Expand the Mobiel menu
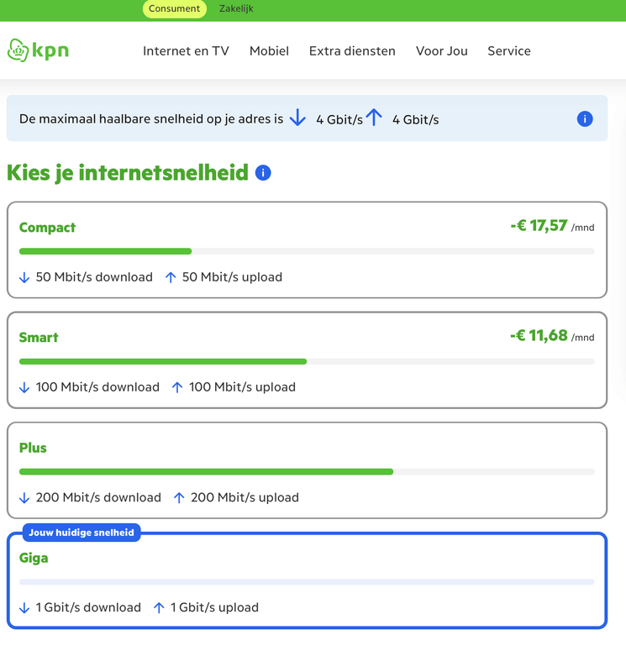 (269, 51)
